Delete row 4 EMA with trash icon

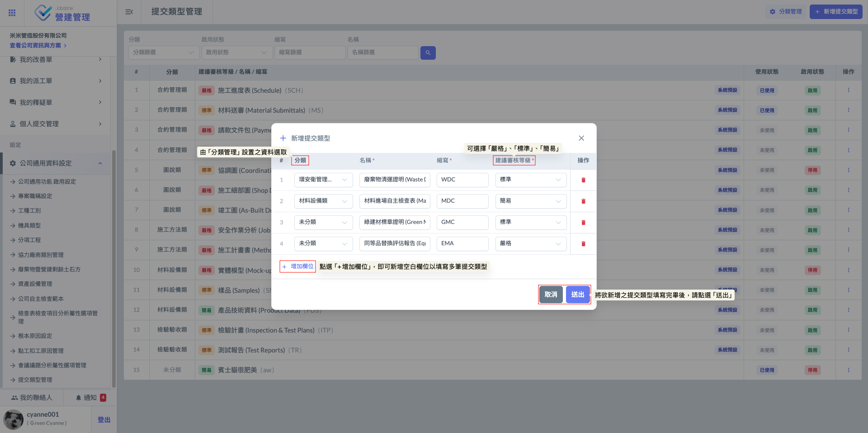[x=583, y=244]
